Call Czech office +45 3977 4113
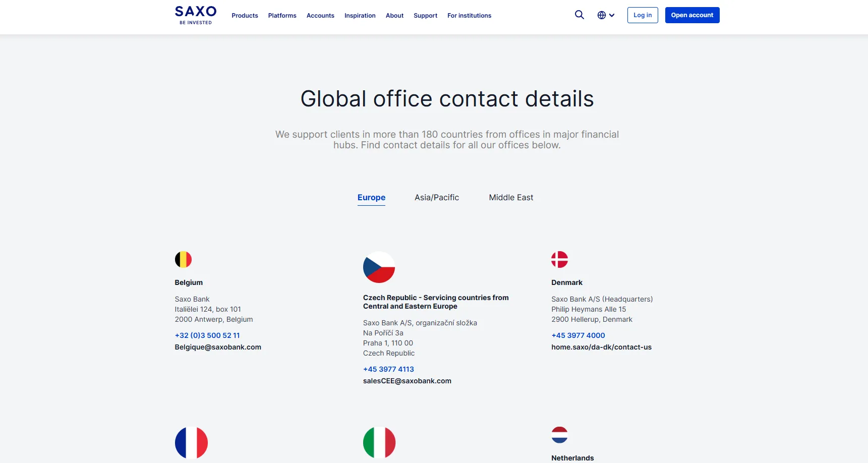 388,369
